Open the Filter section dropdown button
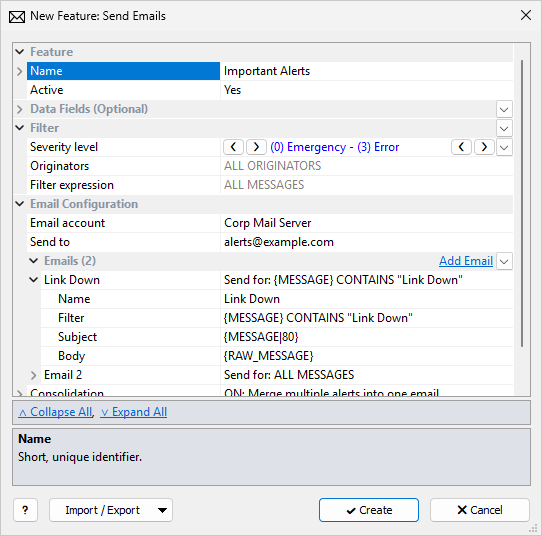Screen dimensions: 542x536 click(504, 129)
